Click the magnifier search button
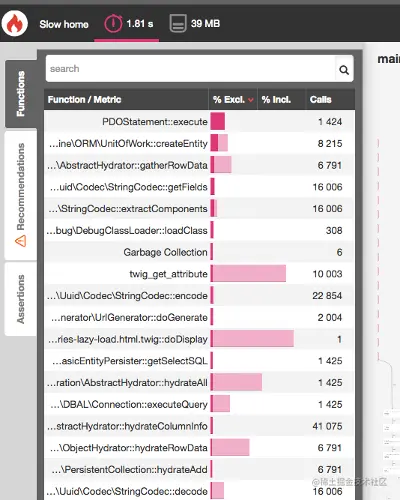 click(344, 69)
